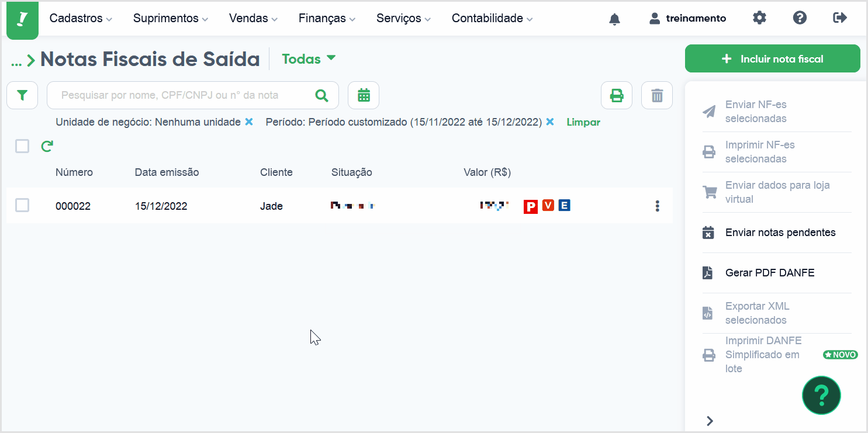This screenshot has width=868, height=433.
Task: Open the calendar period picker
Action: [364, 95]
